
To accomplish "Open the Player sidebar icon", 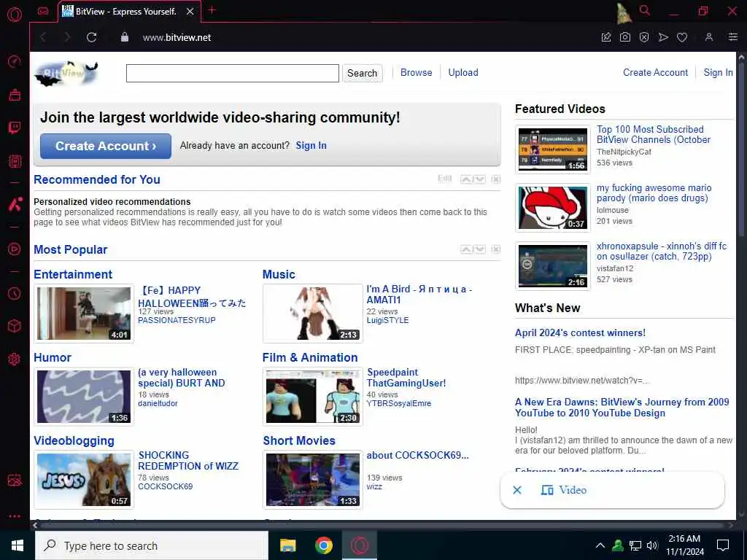I will point(15,249).
